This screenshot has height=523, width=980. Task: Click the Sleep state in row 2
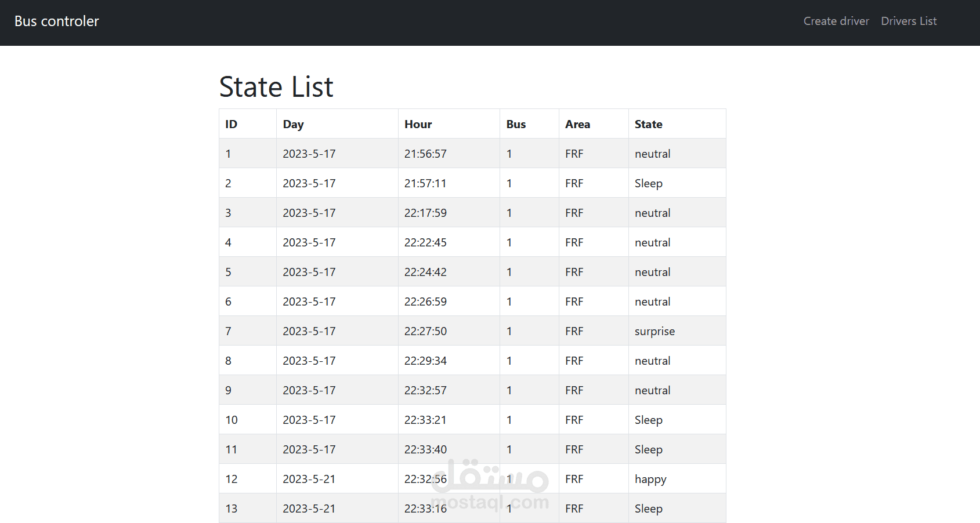[x=649, y=183]
